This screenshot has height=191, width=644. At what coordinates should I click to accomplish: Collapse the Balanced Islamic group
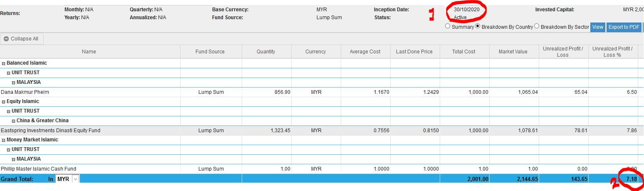pos(4,63)
